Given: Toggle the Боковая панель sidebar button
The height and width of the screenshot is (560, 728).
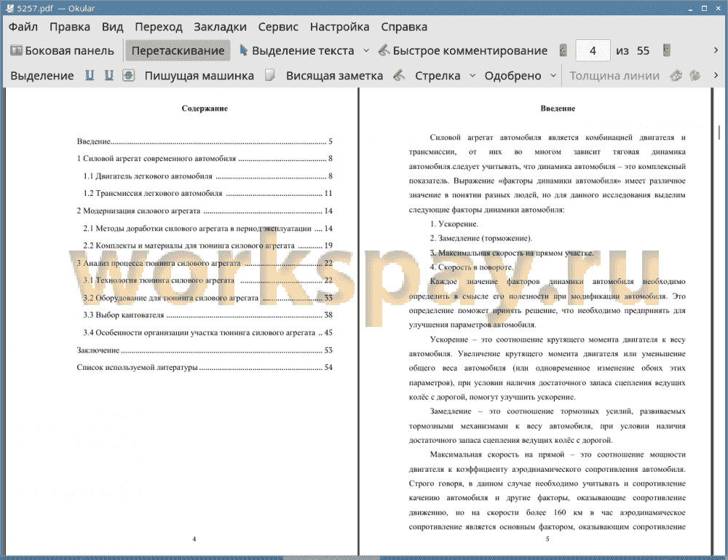Looking at the screenshot, I should point(62,51).
